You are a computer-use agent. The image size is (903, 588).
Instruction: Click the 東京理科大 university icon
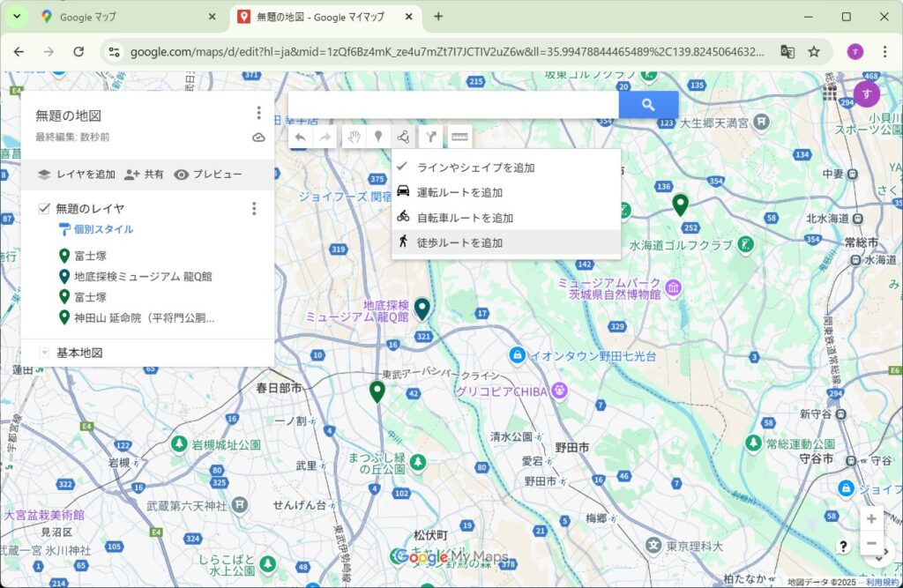[x=653, y=545]
